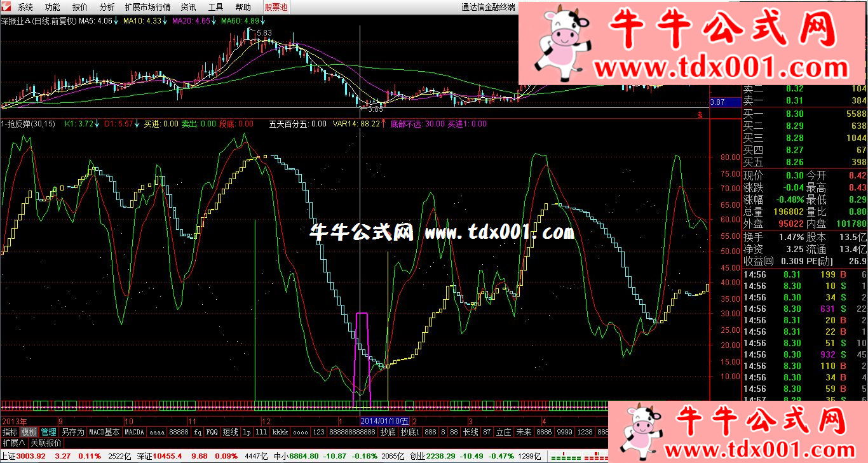Click the 深证 10455.4 index in status bar
This screenshot has width=868, height=463.
[159, 456]
